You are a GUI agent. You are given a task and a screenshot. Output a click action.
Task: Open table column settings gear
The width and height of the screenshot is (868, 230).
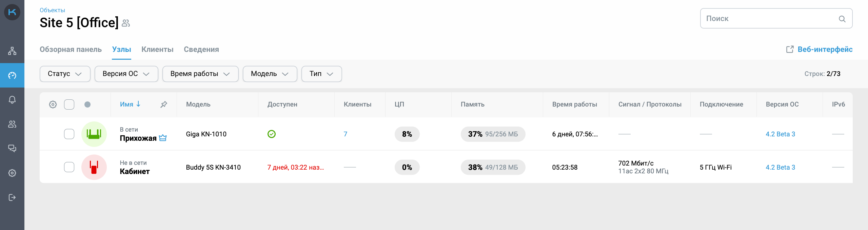[x=53, y=104]
